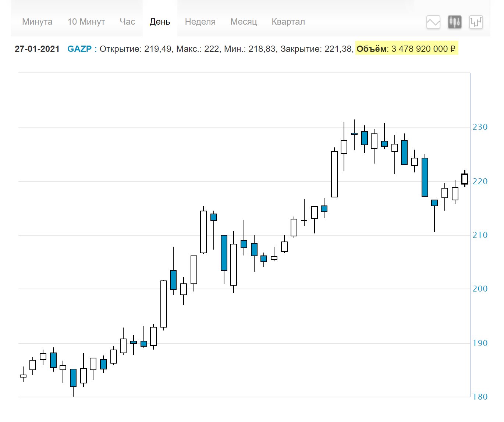Open the Месяц timeframe tab
The width and height of the screenshot is (504, 422).
(244, 22)
